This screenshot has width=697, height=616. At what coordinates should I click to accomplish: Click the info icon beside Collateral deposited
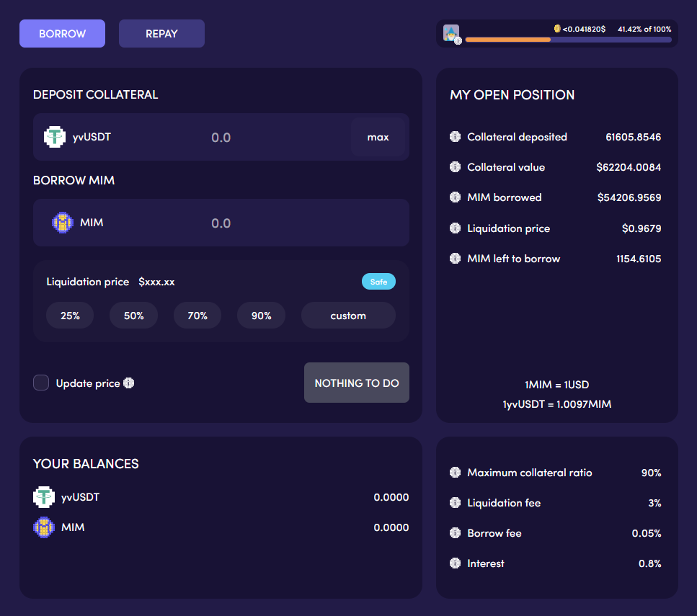point(455,137)
